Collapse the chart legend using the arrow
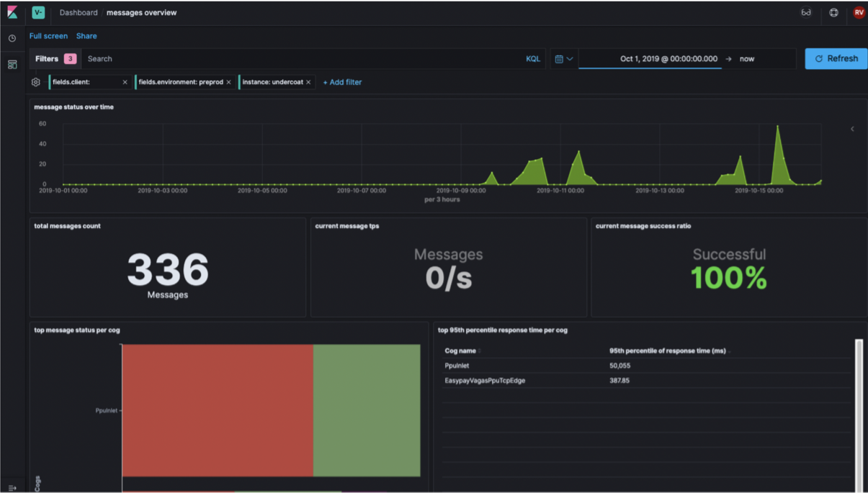Viewport: 868px width, 493px height. (852, 129)
